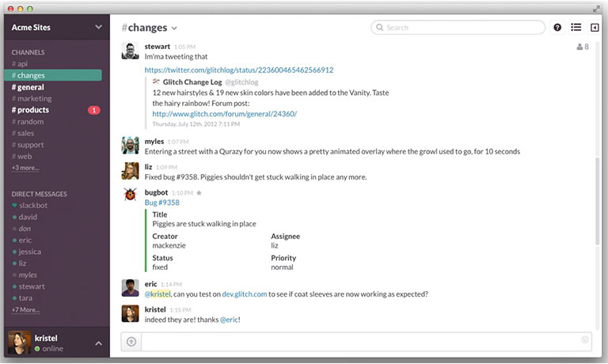The width and height of the screenshot is (608, 364).
Task: Click the bugbot username
Action: [x=156, y=192]
